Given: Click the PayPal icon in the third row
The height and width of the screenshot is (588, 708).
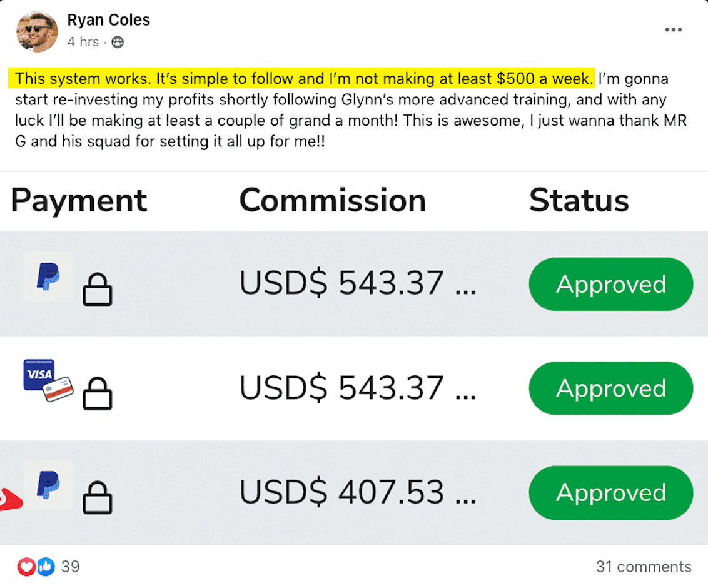Looking at the screenshot, I should tap(48, 485).
